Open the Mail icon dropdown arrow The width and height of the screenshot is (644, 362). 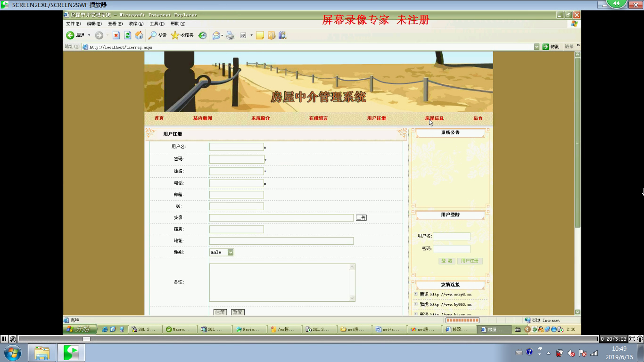point(222,35)
